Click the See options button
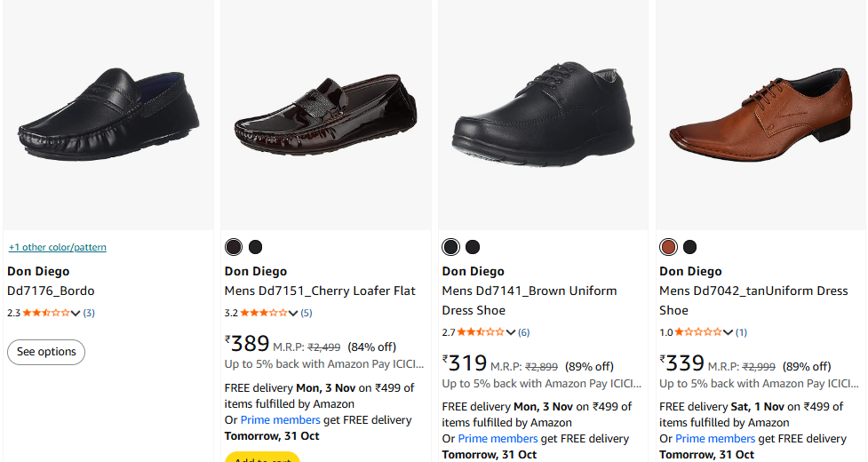The width and height of the screenshot is (868, 462). 46,352
